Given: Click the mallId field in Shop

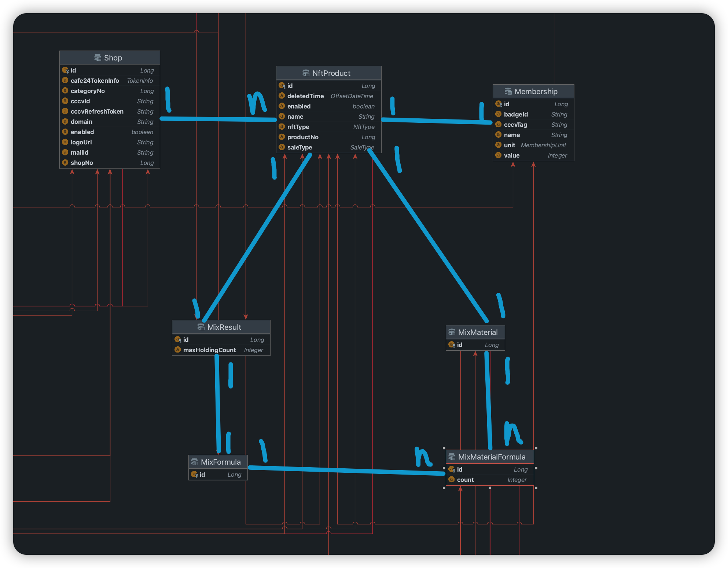Looking at the screenshot, I should [x=110, y=152].
